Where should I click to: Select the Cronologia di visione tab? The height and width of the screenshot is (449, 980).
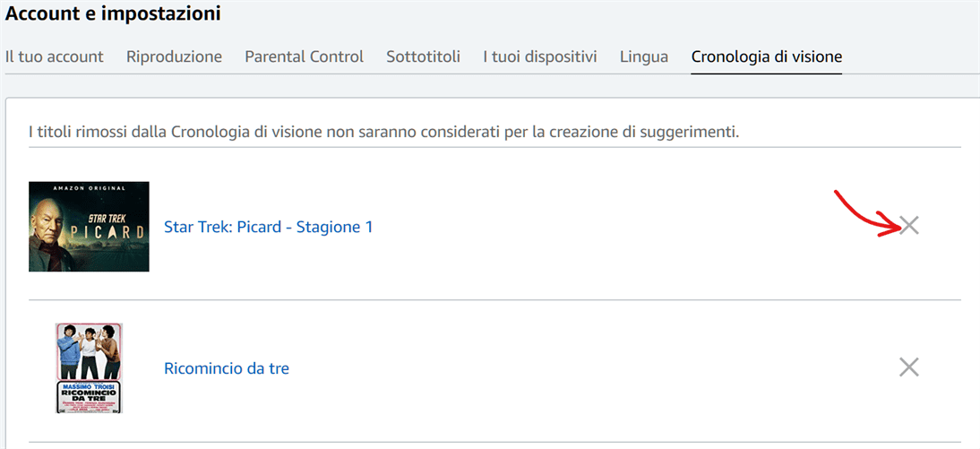pos(766,56)
